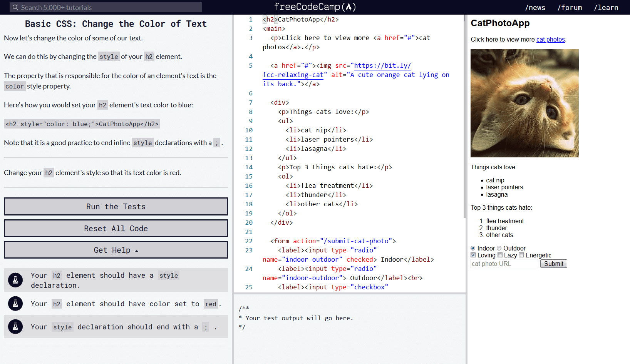The image size is (630, 364).
Task: Collapse the Get Help menu
Action: tap(116, 250)
